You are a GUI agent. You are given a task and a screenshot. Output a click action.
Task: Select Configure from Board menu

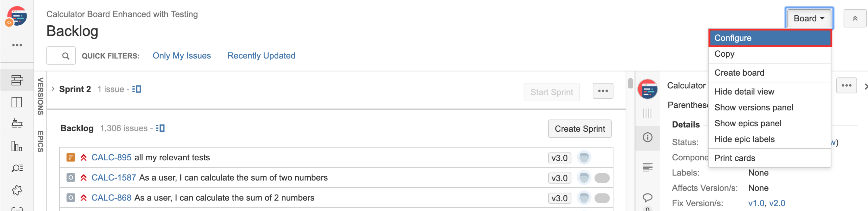[x=770, y=38]
